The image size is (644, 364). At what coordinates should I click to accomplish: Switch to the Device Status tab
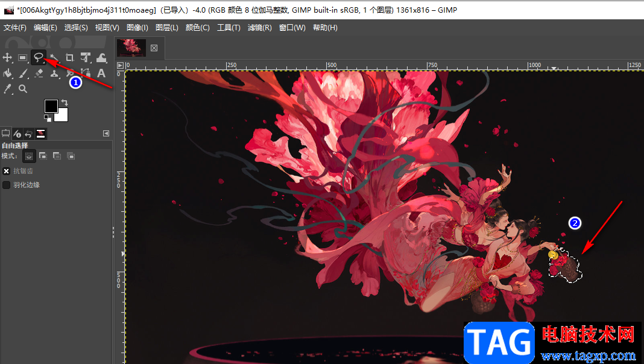pyautogui.click(x=17, y=133)
